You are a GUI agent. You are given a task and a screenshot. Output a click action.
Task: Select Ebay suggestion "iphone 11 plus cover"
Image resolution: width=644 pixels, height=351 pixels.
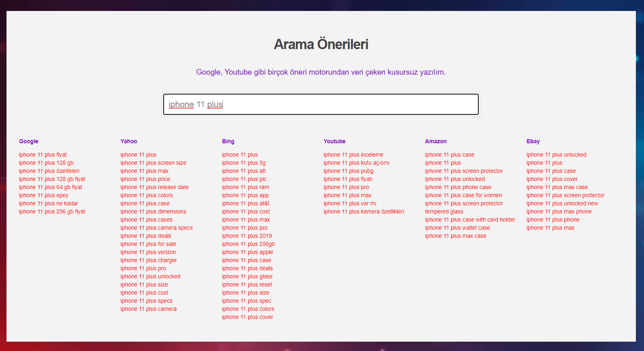pyautogui.click(x=552, y=179)
